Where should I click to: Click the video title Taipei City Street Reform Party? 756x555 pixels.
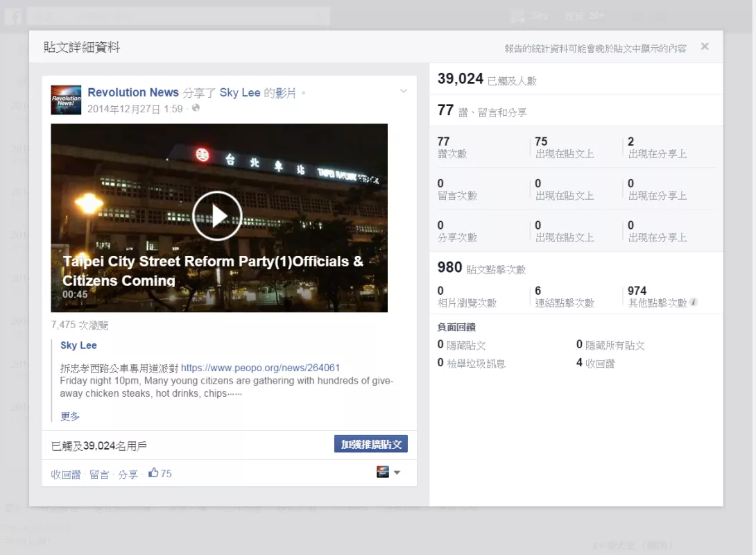point(213,271)
